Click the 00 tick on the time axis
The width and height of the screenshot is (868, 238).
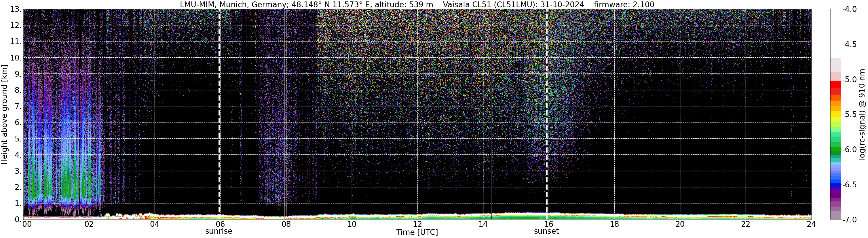click(26, 224)
